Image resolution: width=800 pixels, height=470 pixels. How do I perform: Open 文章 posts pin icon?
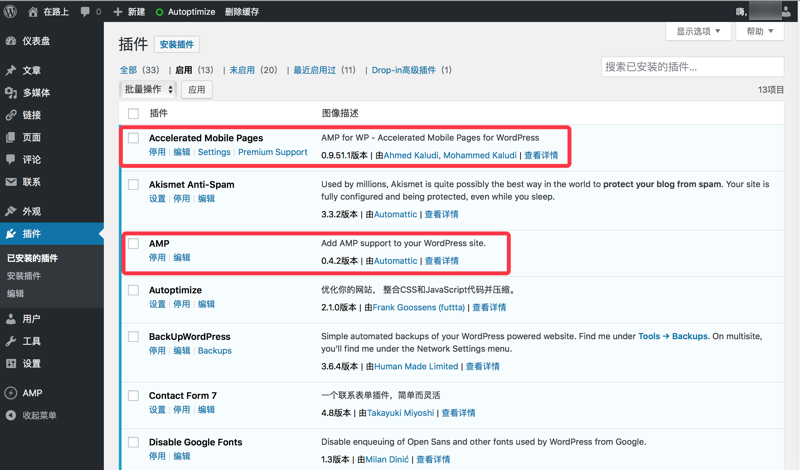coord(11,70)
